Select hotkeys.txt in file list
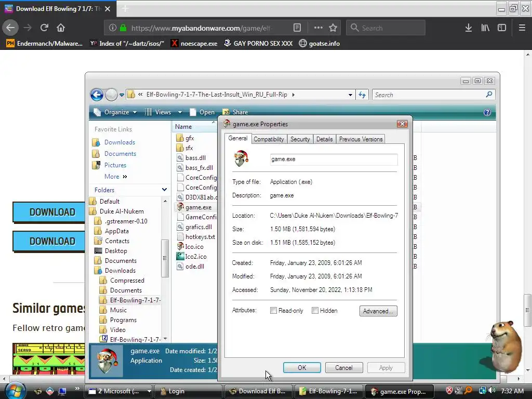Screen dimensions: 532x399 196,237
